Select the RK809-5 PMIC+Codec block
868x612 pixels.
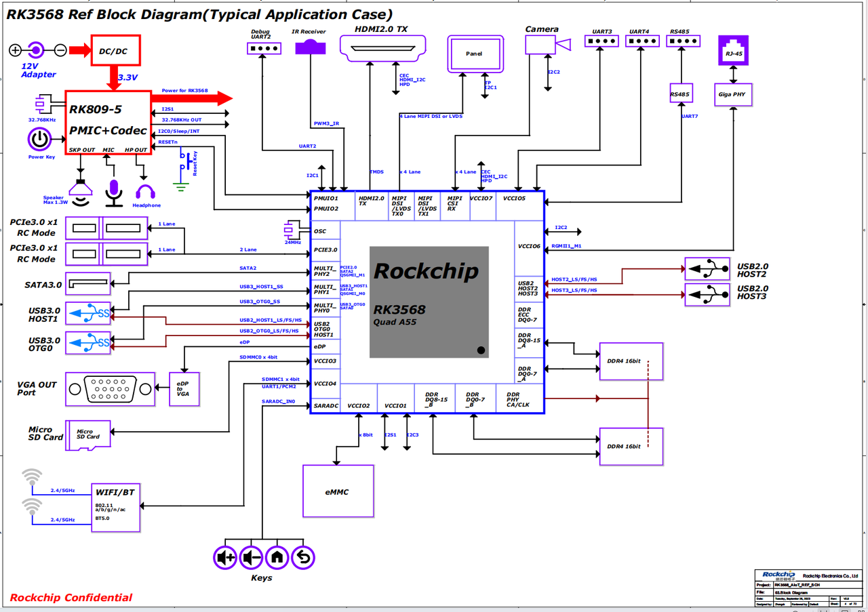(108, 123)
